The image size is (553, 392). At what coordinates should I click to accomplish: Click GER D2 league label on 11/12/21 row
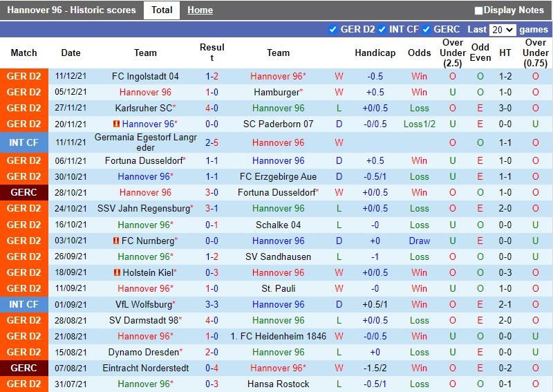(x=24, y=76)
